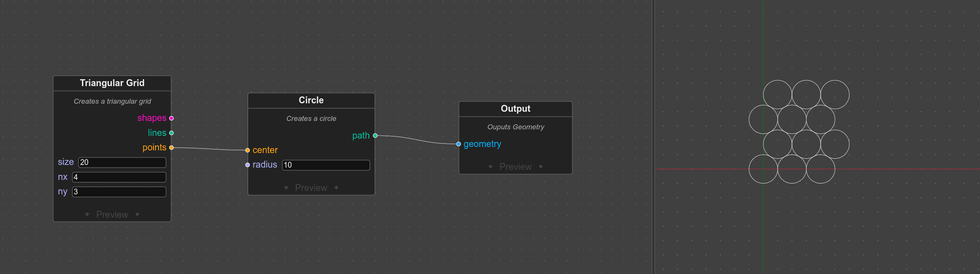This screenshot has width=980, height=274.
Task: Select the Circle node title bar
Action: coord(311,100)
